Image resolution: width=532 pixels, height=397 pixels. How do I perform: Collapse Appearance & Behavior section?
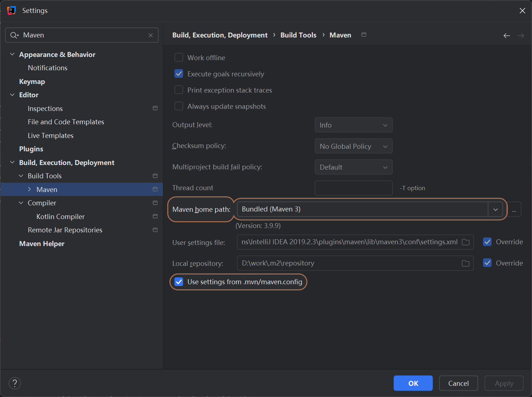pyautogui.click(x=12, y=54)
